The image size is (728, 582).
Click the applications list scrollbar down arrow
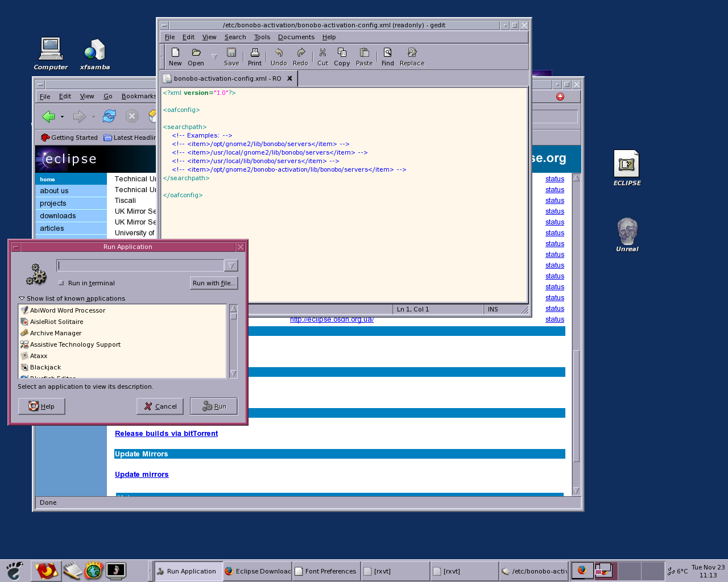(233, 373)
